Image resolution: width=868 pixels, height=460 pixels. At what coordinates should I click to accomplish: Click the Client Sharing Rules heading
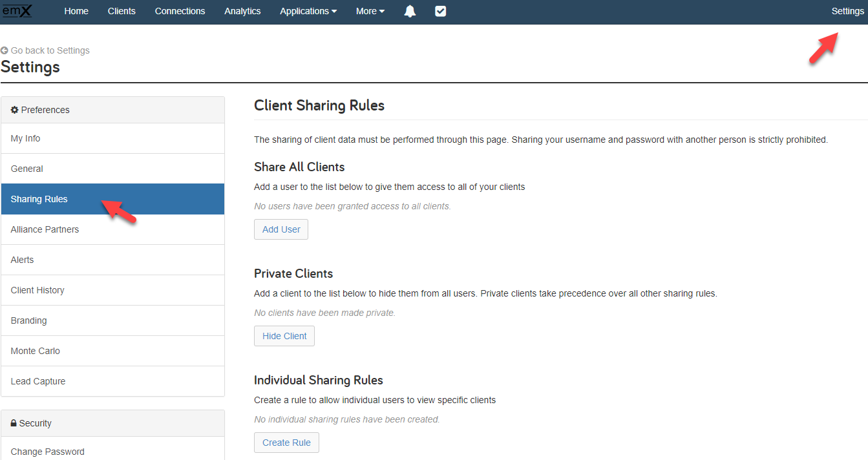click(x=319, y=105)
